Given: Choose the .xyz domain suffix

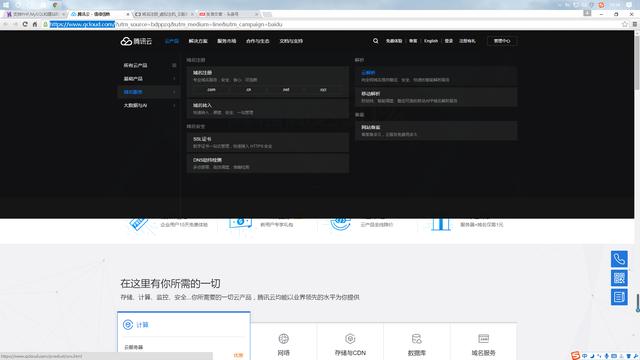Looking at the screenshot, I should pyautogui.click(x=323, y=90).
